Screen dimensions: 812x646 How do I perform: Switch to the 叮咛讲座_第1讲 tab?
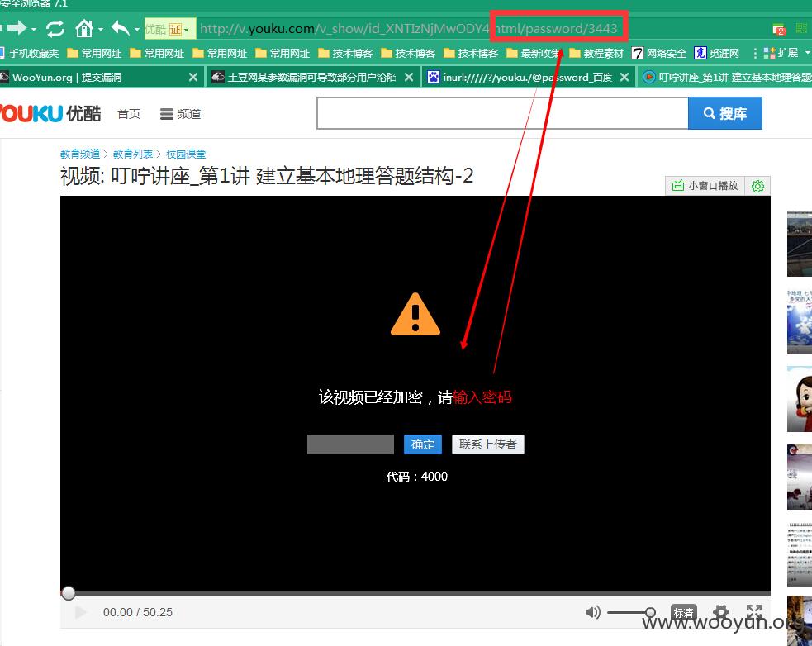(725, 77)
